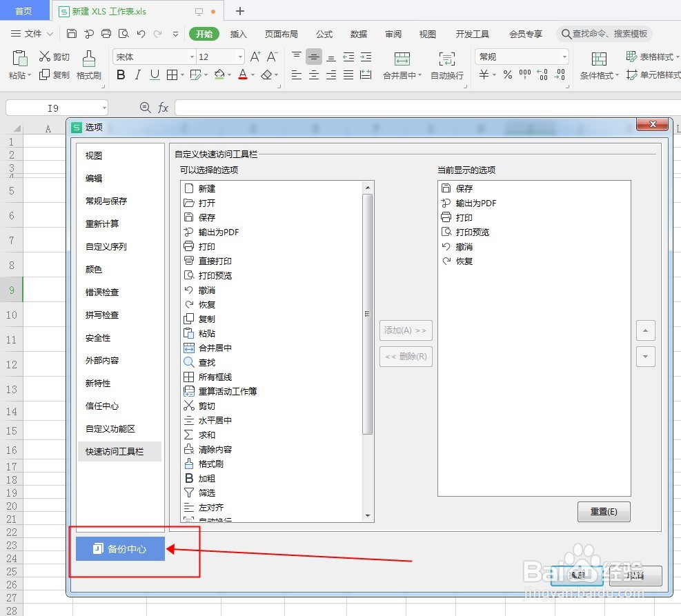Open the Merge and Center dropdown arrow
This screenshot has height=616, width=681.
[420, 76]
